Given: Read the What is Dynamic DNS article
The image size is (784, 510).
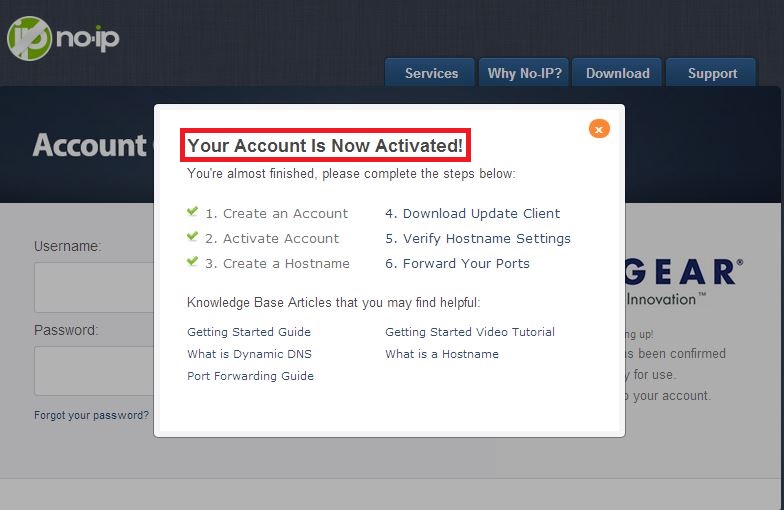Looking at the screenshot, I should 249,354.
